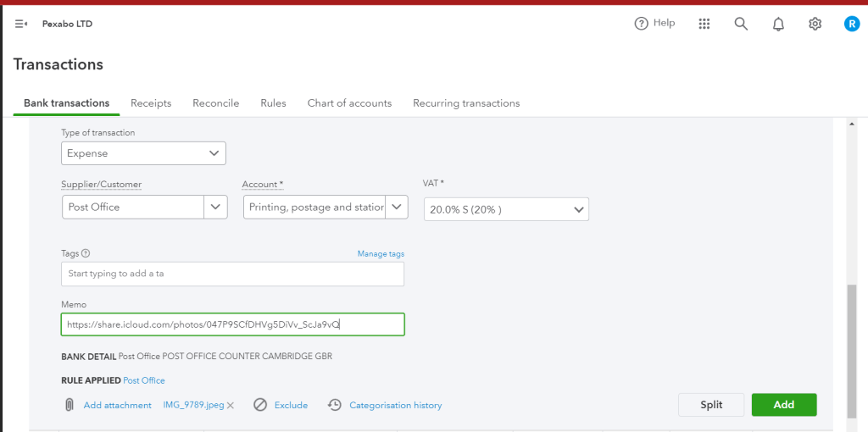Click the Add attachment link

(117, 406)
